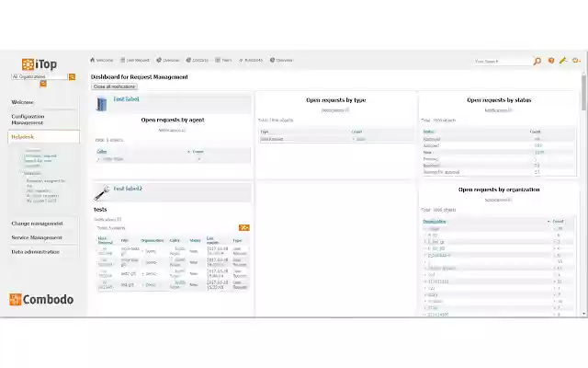Click the orange collapse icon under the organization field
This screenshot has height=368, width=588.
point(43,84)
